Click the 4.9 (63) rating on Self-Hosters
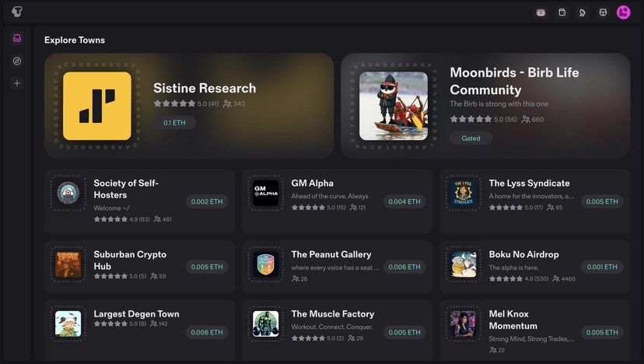Image resolution: width=644 pixels, height=364 pixels. click(x=121, y=219)
